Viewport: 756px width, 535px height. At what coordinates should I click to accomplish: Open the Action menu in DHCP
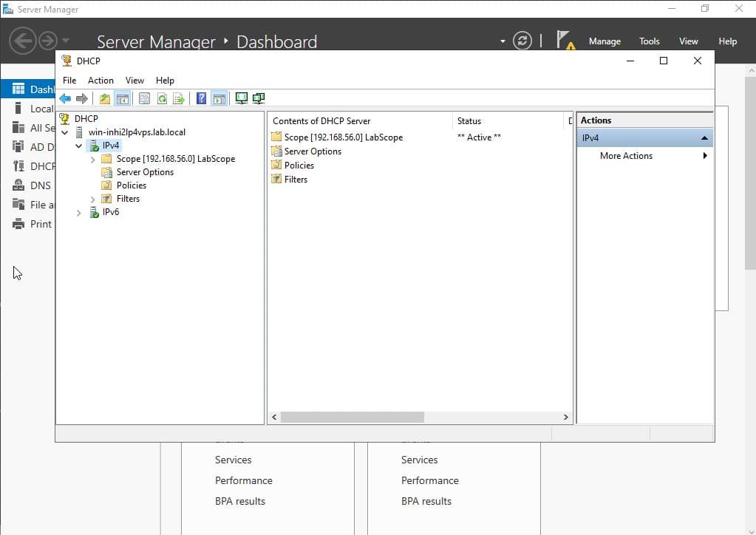coord(101,81)
